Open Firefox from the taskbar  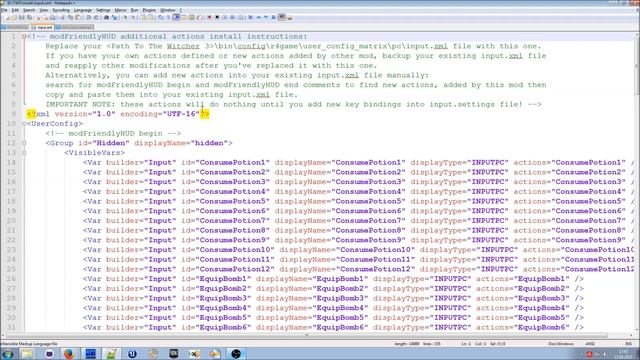(x=69, y=354)
